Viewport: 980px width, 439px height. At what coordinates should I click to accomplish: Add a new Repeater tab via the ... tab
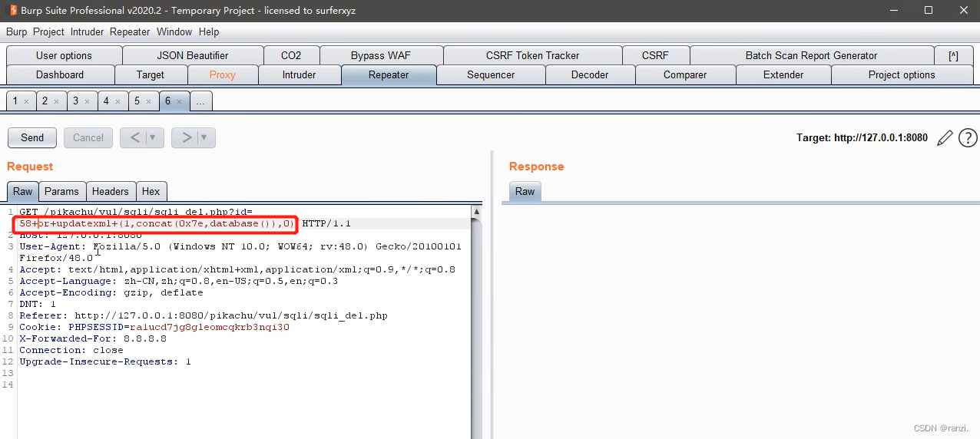tap(200, 101)
